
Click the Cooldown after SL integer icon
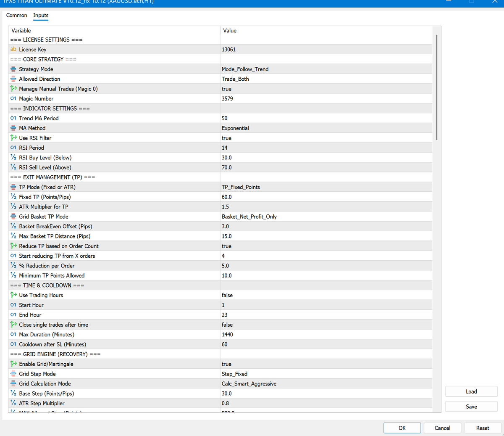[13, 344]
